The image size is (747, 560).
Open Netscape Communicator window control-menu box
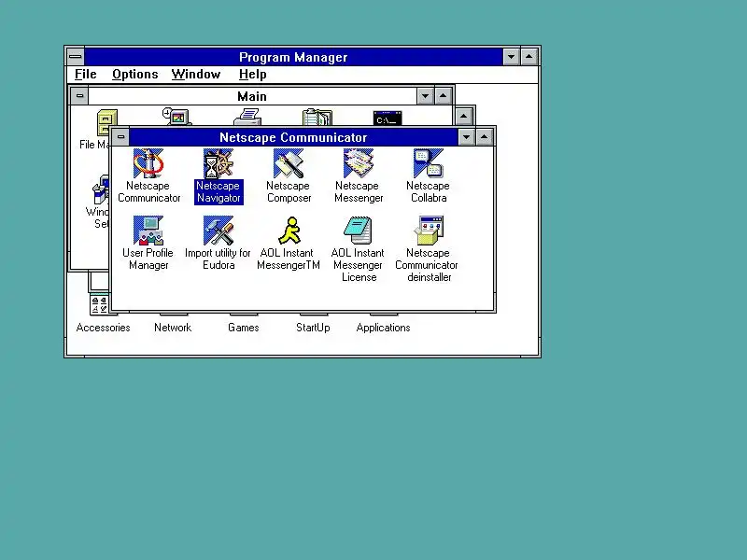click(x=120, y=137)
